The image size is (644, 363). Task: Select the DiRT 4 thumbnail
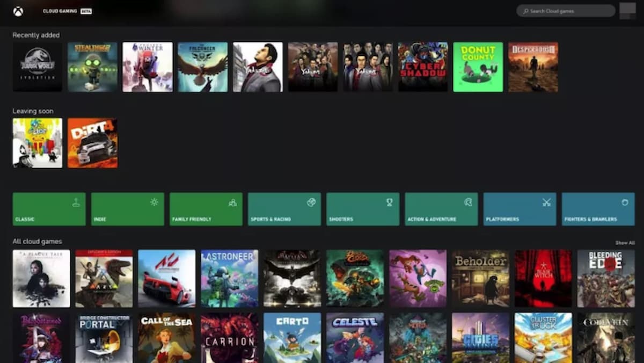[92, 143]
